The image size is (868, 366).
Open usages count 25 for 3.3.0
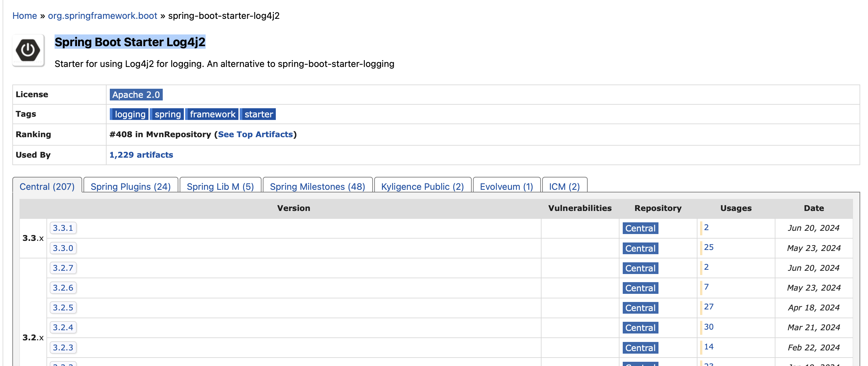click(x=708, y=247)
